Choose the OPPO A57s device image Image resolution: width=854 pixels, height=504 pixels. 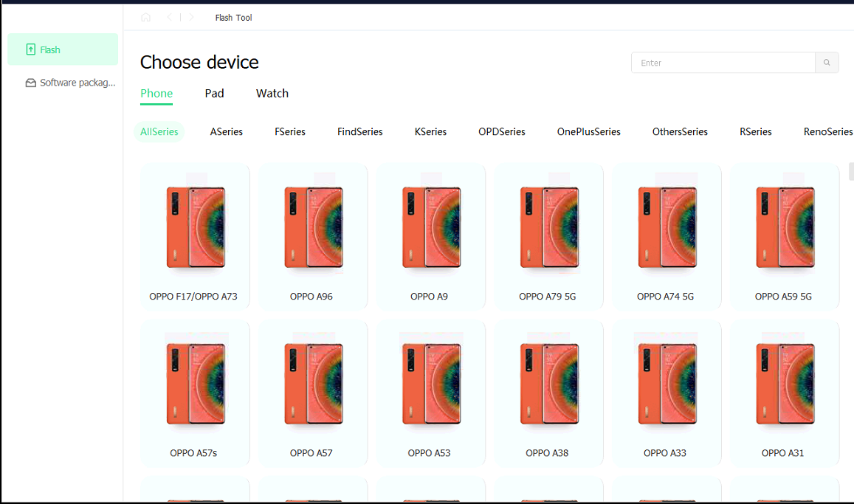pyautogui.click(x=196, y=384)
